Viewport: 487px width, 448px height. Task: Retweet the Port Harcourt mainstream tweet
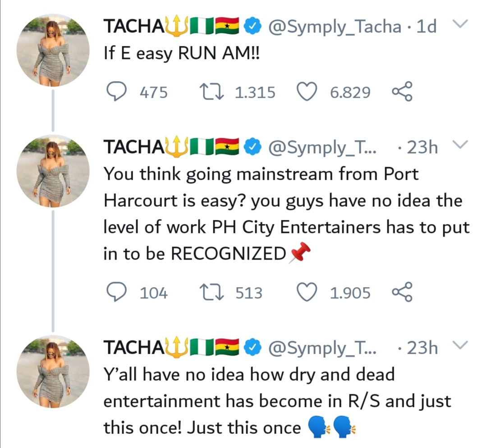coord(212,293)
